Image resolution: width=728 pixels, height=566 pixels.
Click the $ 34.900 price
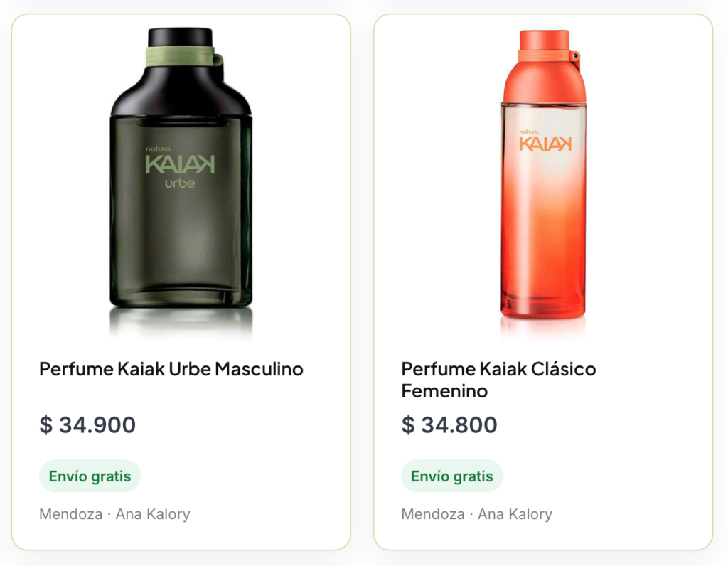(87, 425)
